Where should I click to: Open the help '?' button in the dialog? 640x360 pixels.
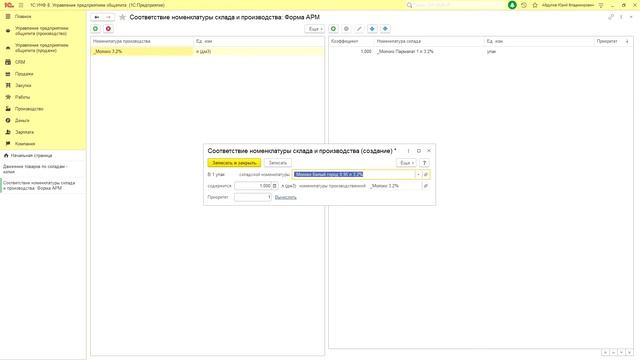point(424,163)
